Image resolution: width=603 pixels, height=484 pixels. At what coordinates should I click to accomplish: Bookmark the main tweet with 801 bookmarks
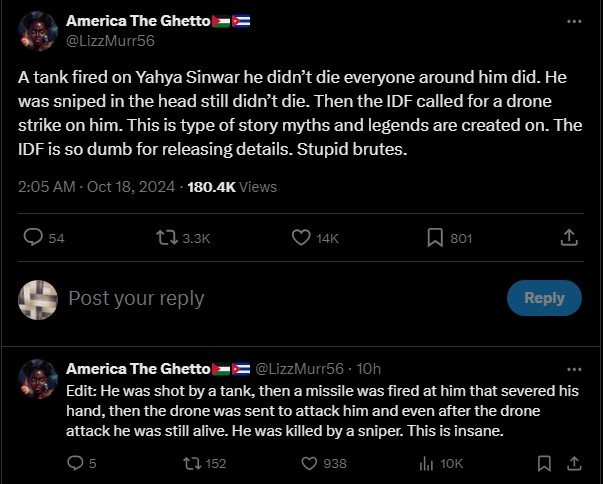[436, 237]
